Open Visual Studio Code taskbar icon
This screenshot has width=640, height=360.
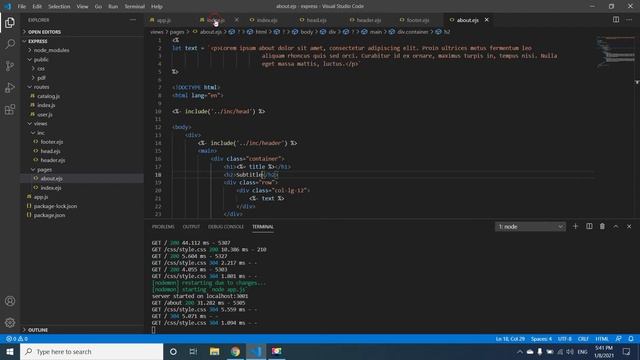tap(256, 351)
